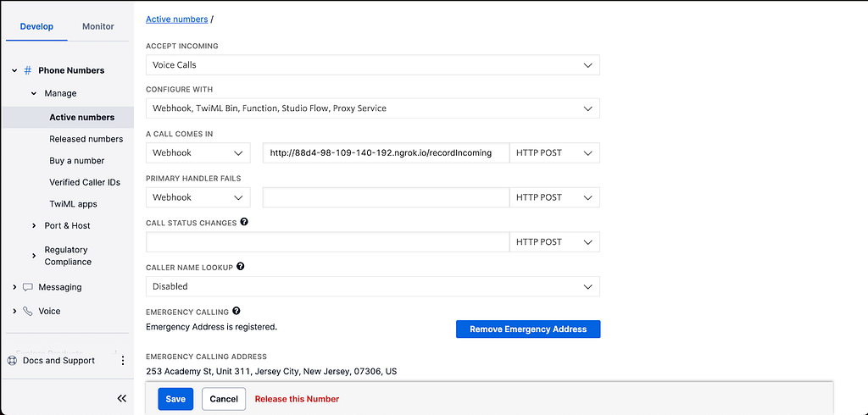
Task: Open the Caller Name Lookup Disabled dropdown
Action: pos(373,286)
